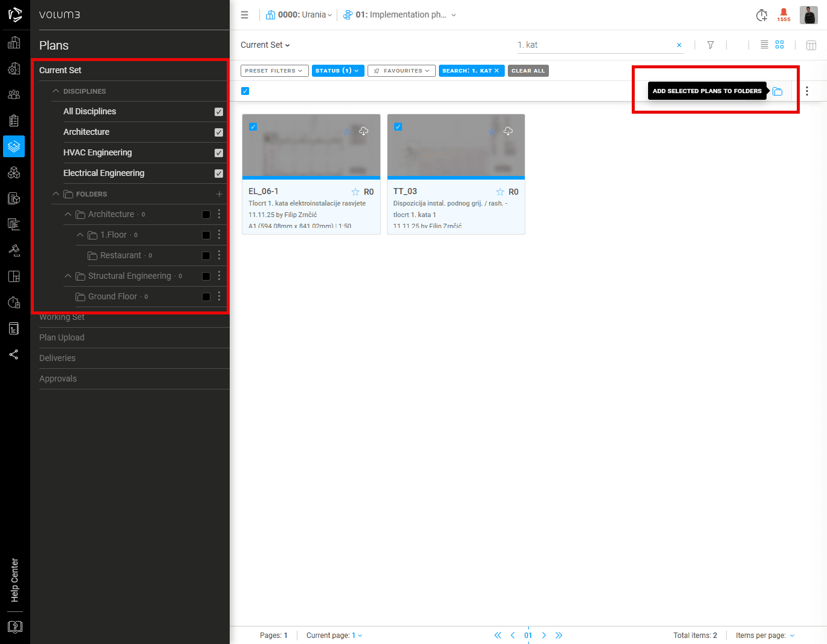
Task: Click the download cloud icon on EL_06-1
Action: tap(363, 131)
